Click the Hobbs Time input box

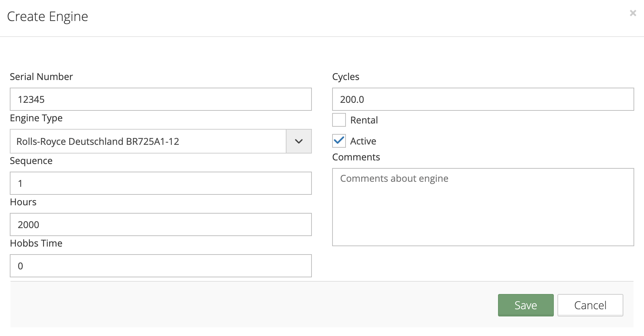tap(160, 266)
